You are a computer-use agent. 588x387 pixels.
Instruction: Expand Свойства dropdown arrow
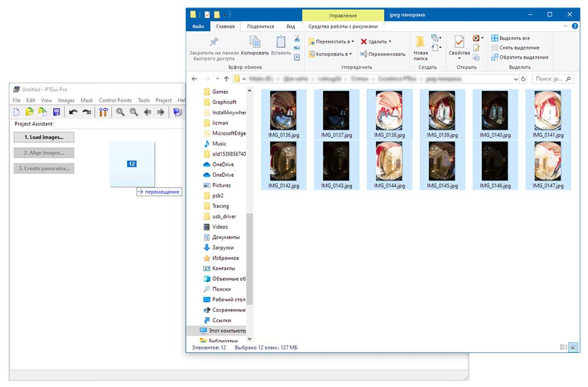(x=459, y=59)
